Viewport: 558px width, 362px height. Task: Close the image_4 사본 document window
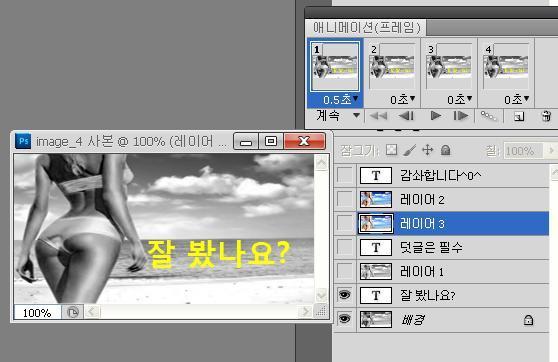[305, 141]
